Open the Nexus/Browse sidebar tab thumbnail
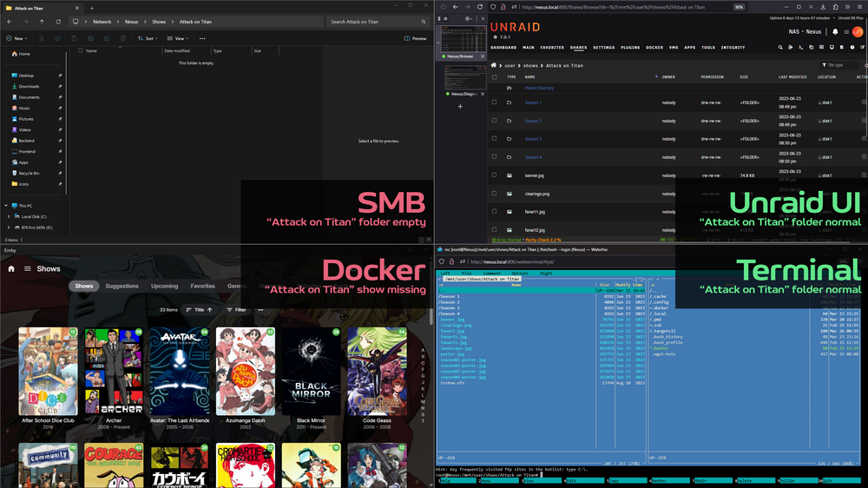Viewport: 868px width, 488px height. (464, 40)
